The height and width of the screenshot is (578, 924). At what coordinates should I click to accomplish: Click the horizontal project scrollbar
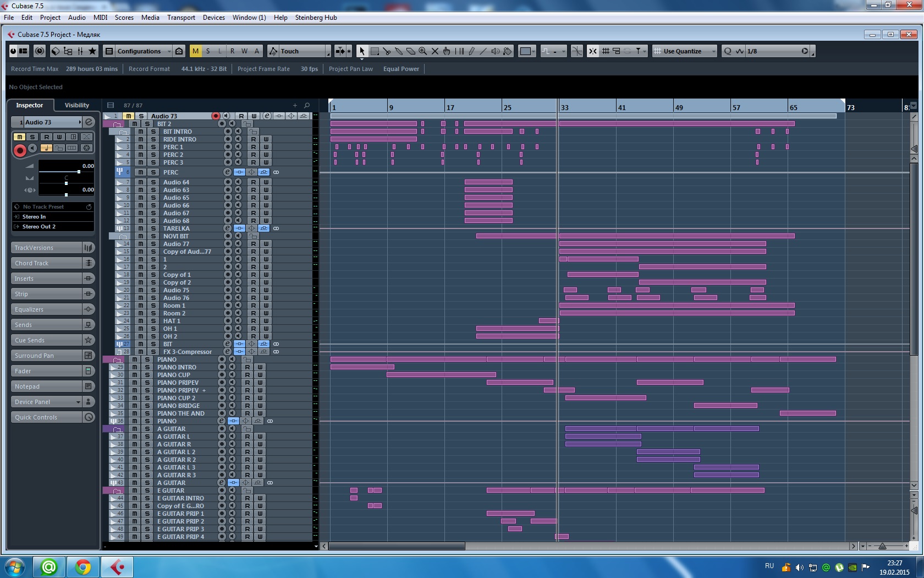[x=397, y=546]
